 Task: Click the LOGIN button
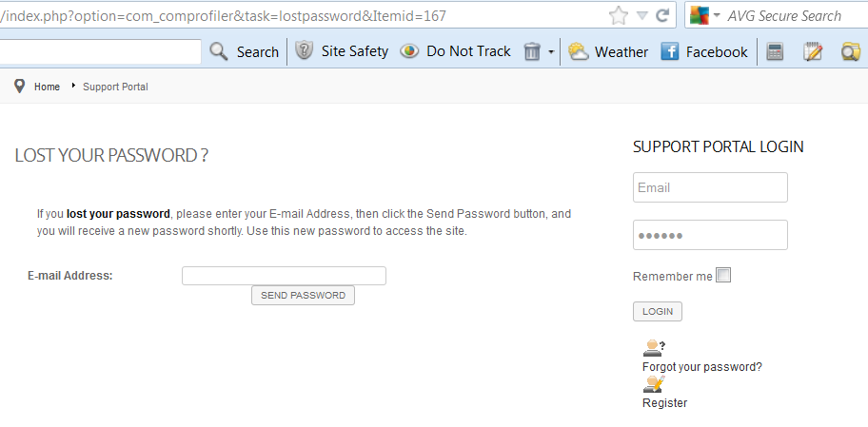657,311
